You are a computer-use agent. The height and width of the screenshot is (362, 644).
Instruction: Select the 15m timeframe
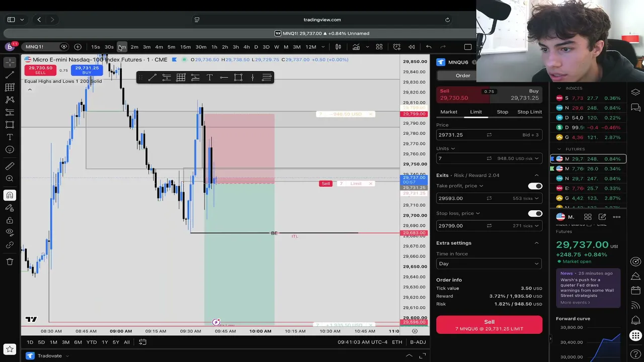tap(185, 47)
